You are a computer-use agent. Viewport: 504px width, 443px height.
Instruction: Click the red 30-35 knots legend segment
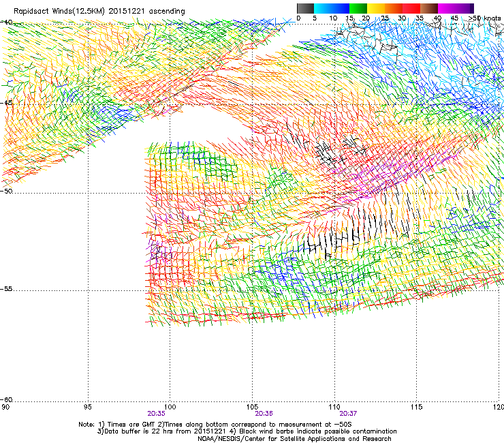[x=411, y=8]
